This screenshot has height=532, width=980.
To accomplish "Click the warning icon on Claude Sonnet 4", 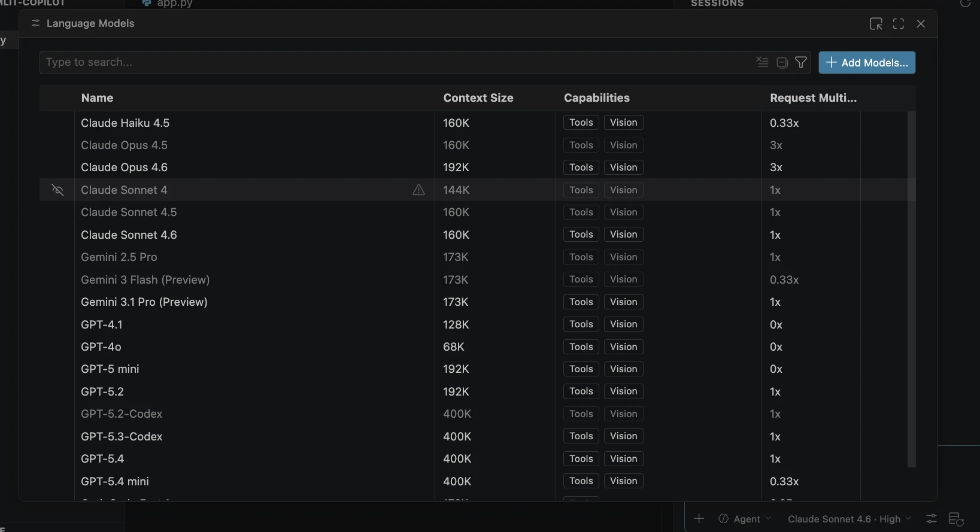I will [418, 190].
